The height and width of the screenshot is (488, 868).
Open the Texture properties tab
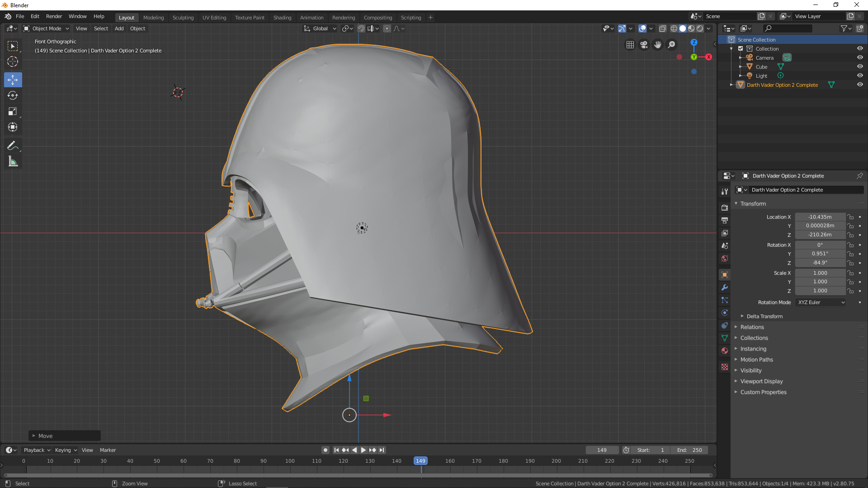[725, 367]
